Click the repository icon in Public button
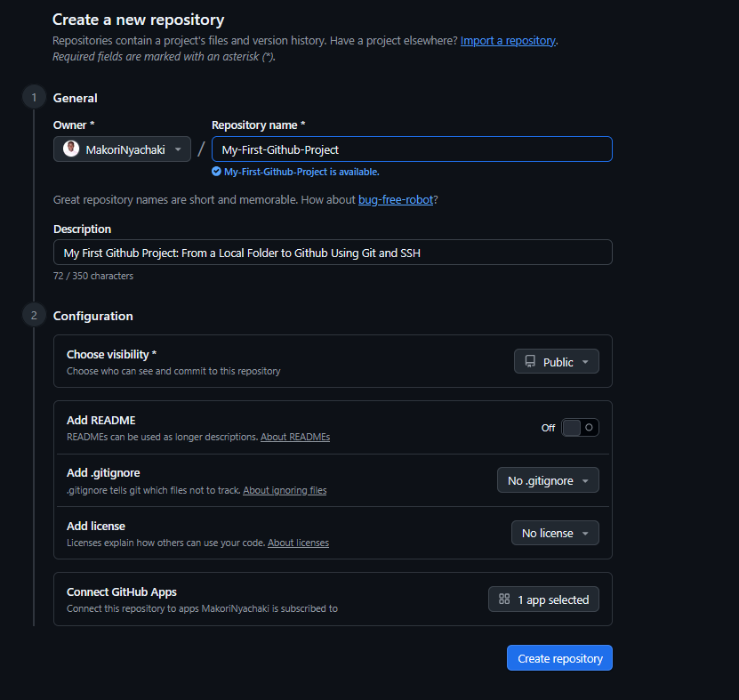The image size is (739, 700). point(530,361)
